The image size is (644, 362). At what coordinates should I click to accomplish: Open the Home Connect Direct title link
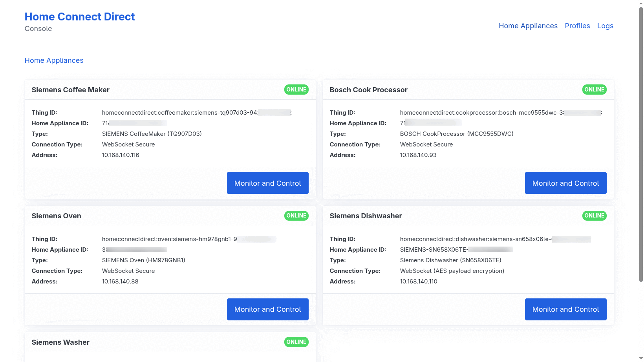[x=80, y=17]
